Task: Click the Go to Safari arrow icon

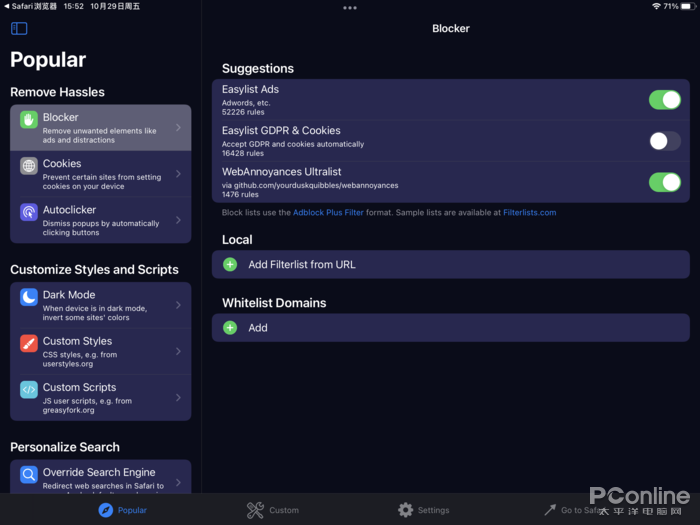Action: [550, 509]
